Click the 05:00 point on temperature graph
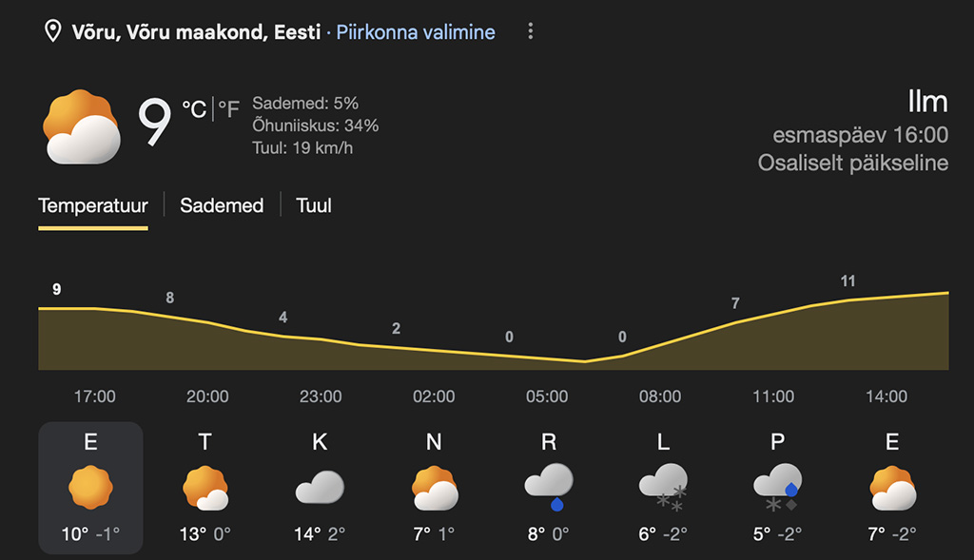974x560 pixels. [547, 357]
